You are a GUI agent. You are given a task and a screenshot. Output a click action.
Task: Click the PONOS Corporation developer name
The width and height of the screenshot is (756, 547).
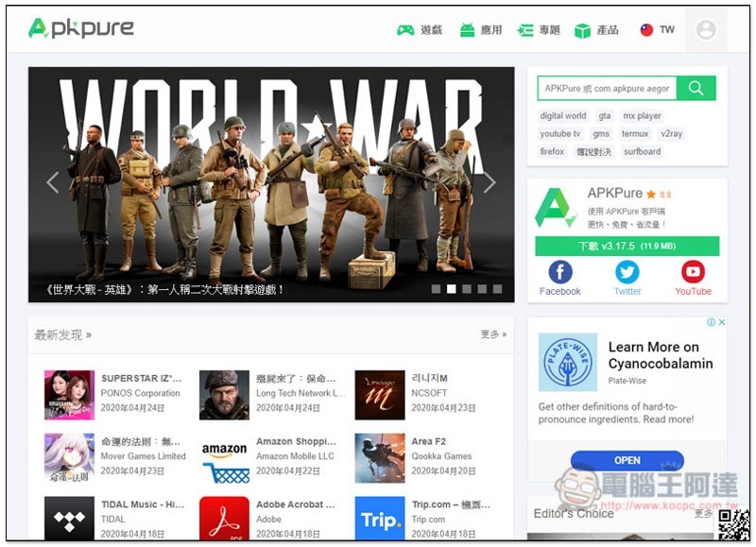click(x=140, y=393)
